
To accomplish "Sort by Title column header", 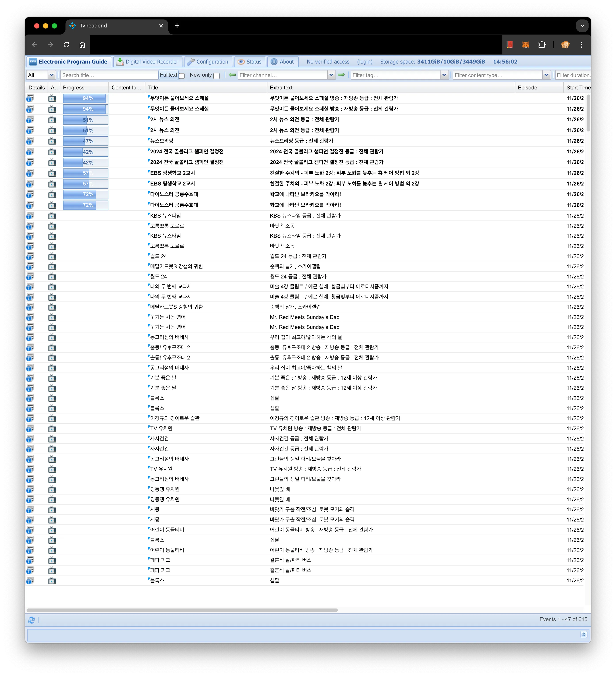I will pos(206,87).
